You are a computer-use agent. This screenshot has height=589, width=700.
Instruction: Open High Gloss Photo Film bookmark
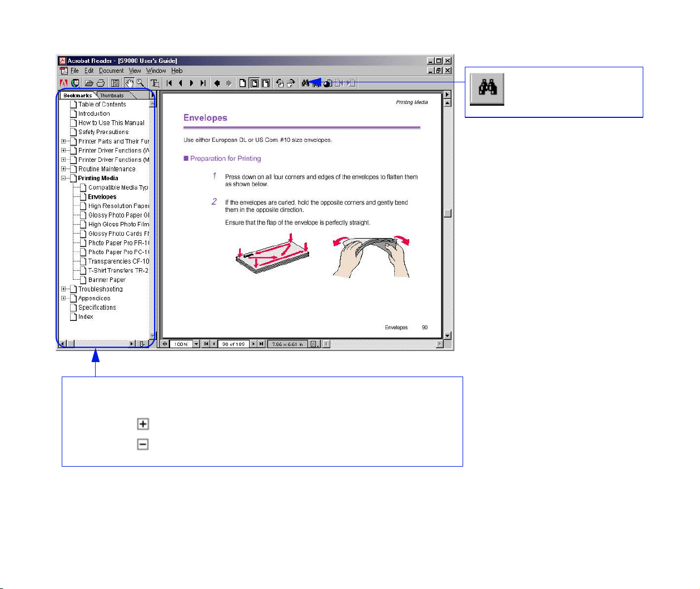pyautogui.click(x=118, y=225)
